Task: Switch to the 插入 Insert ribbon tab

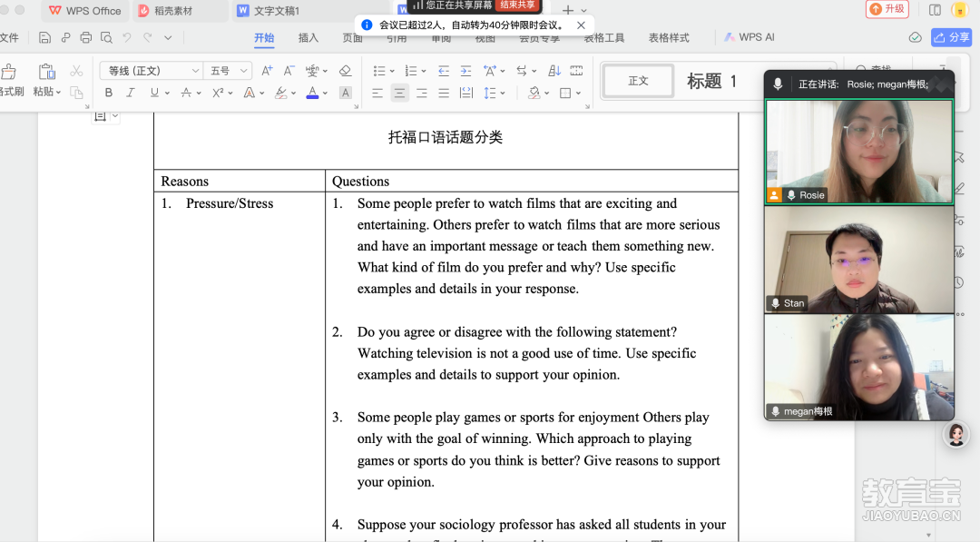Action: (x=309, y=37)
